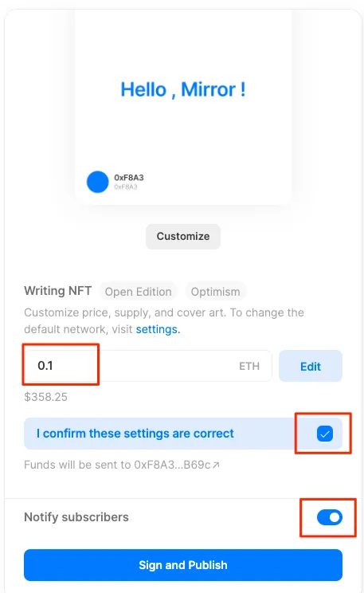Click the Sign and Publish button
Image resolution: width=364 pixels, height=593 pixels.
coord(183,565)
